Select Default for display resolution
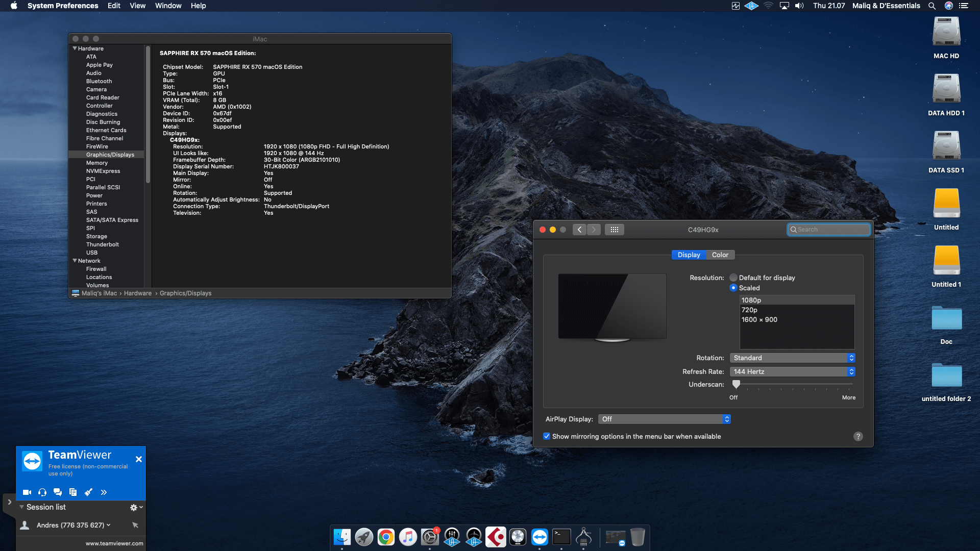980x551 pixels. click(733, 278)
